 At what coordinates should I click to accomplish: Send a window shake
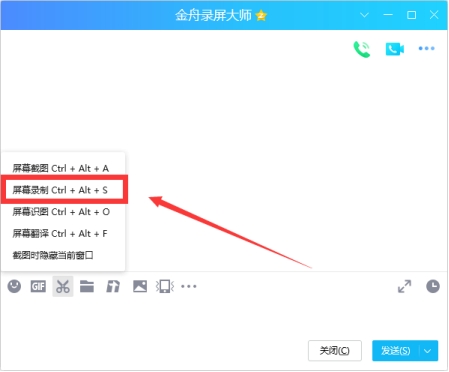(x=165, y=286)
